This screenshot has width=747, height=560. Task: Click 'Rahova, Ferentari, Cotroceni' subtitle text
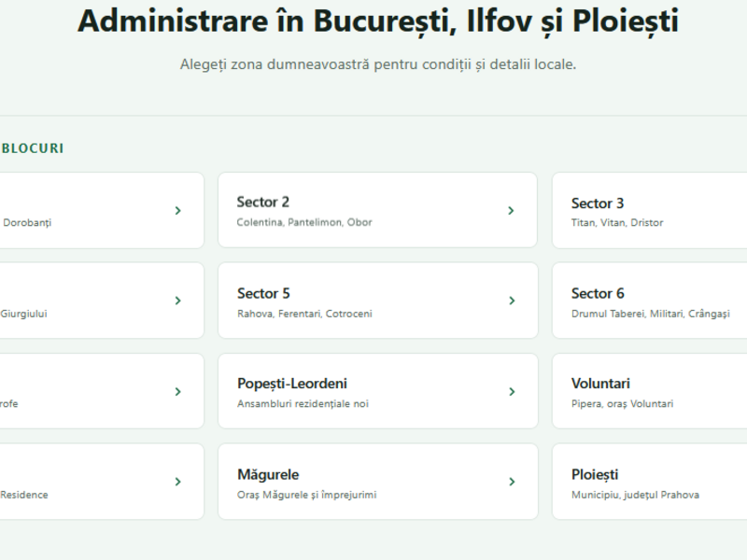pyautogui.click(x=305, y=314)
